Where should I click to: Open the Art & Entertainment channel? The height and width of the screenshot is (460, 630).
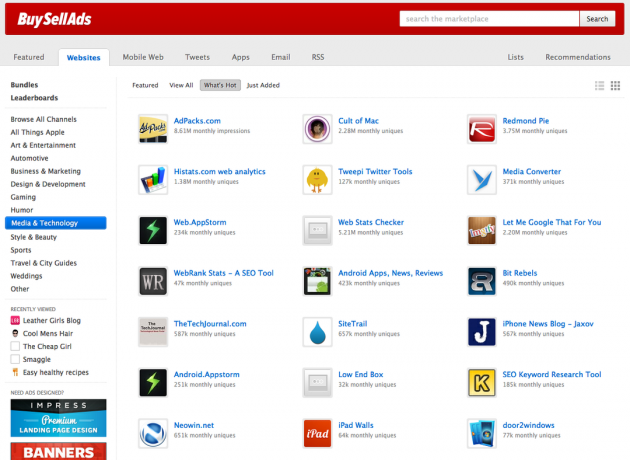(43, 145)
